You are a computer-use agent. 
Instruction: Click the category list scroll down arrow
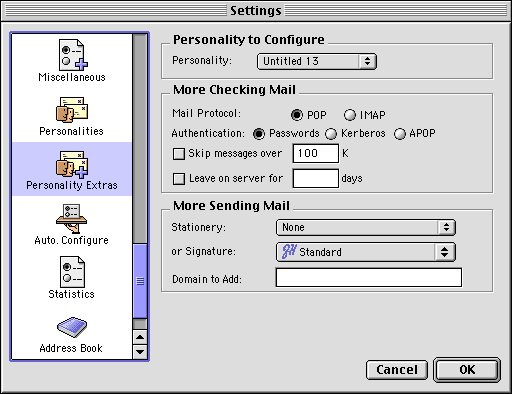coord(140,352)
